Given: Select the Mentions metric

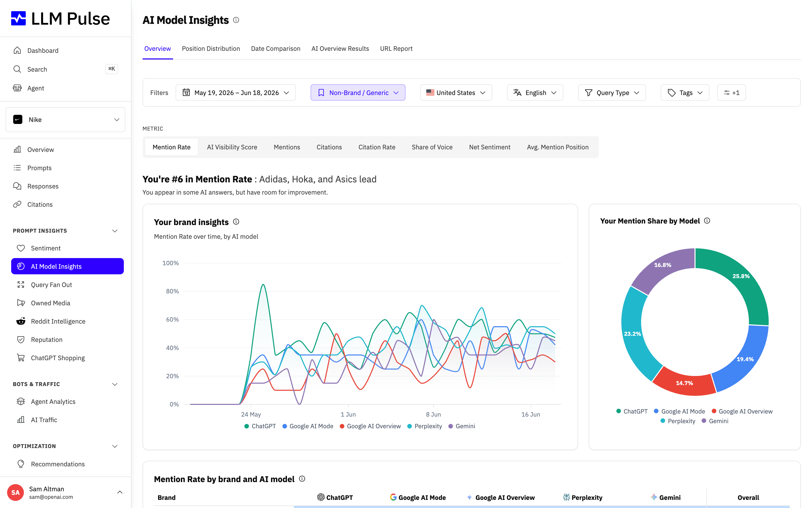Looking at the screenshot, I should pos(286,147).
